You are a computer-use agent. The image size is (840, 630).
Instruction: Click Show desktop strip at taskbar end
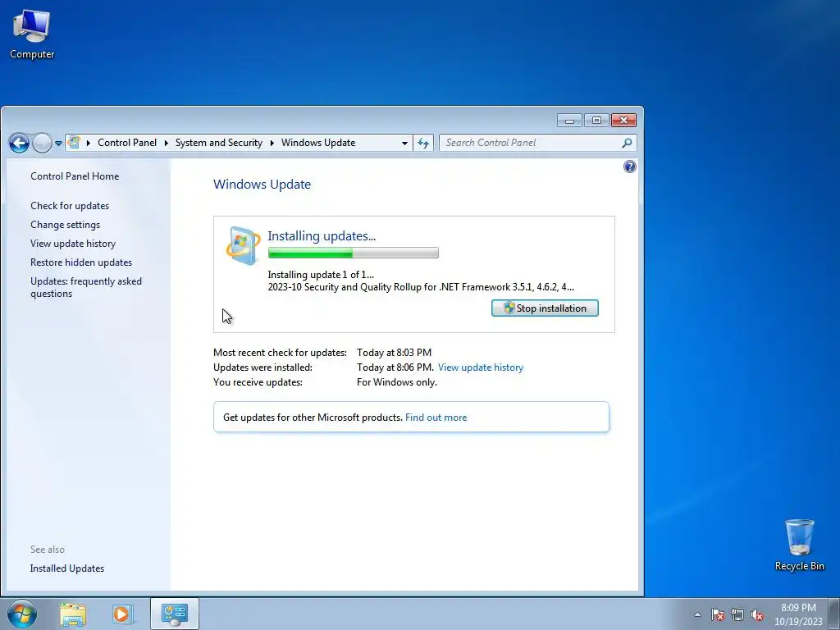(x=834, y=614)
